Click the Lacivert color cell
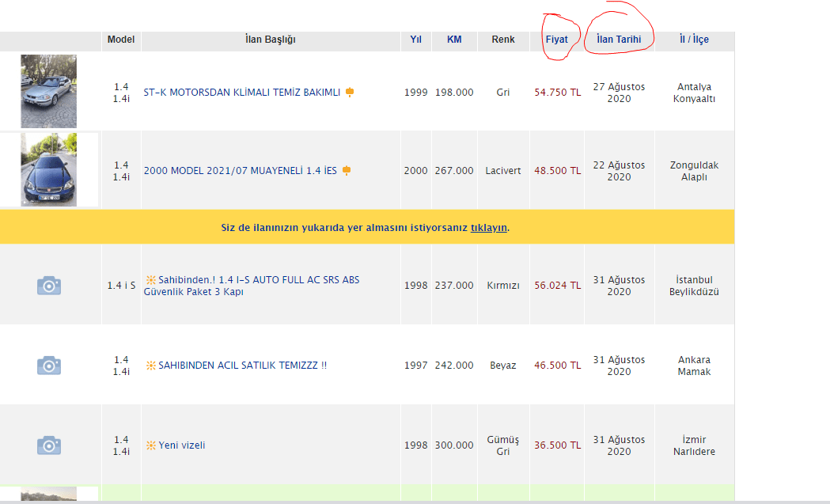The height and width of the screenshot is (504, 830). [x=503, y=170]
